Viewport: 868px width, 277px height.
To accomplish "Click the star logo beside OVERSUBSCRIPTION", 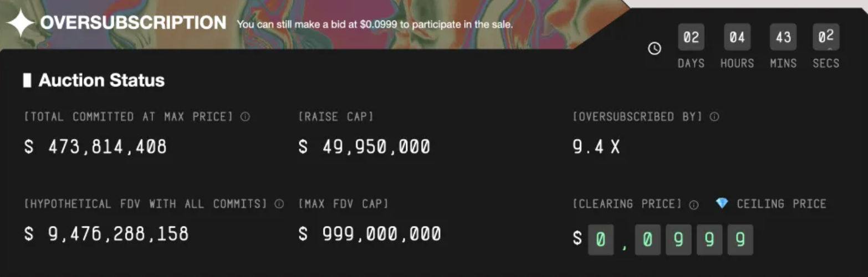I will [21, 23].
